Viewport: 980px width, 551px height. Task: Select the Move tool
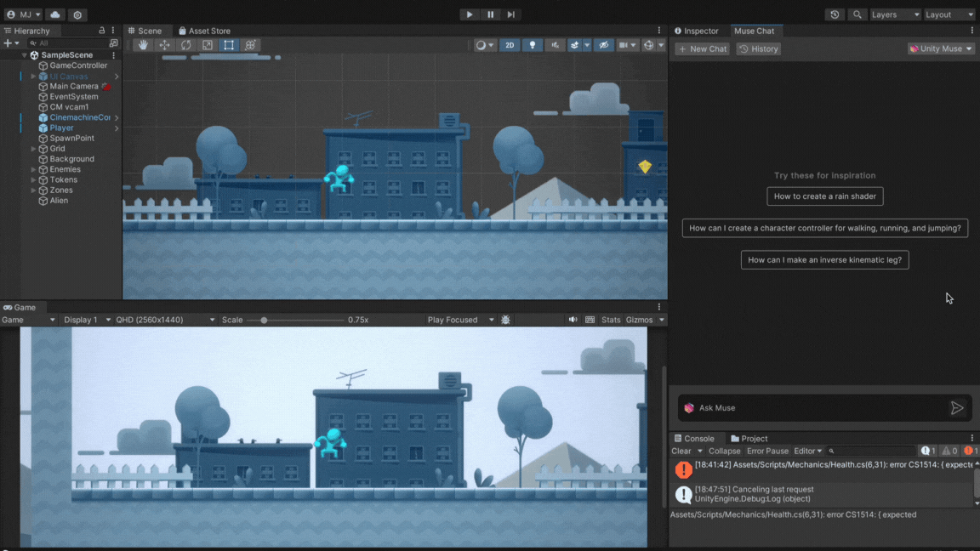coord(164,45)
